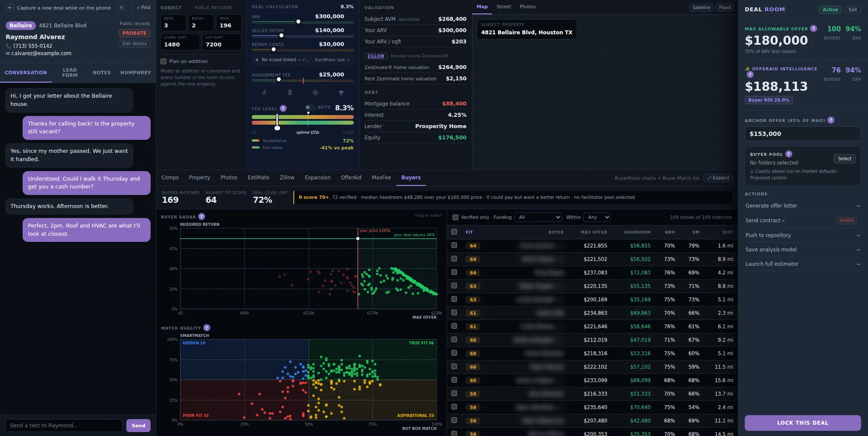Sort buyers by the HEADROOM column header

(637, 232)
